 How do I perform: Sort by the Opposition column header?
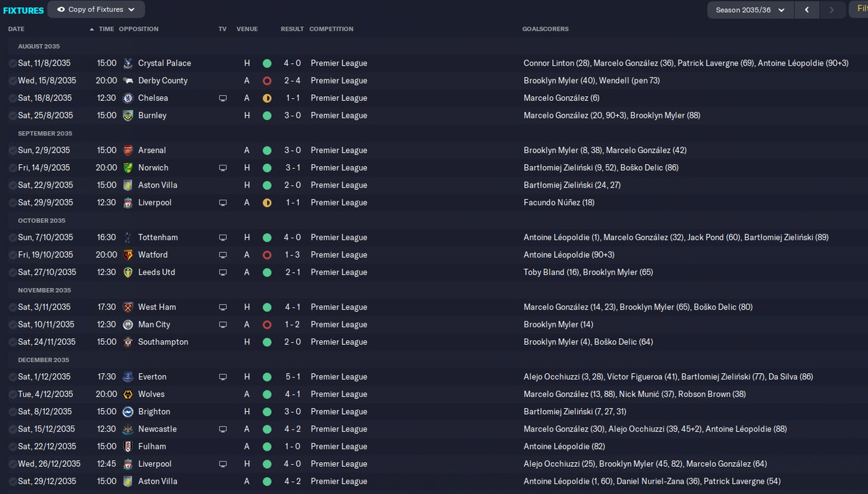pyautogui.click(x=138, y=29)
